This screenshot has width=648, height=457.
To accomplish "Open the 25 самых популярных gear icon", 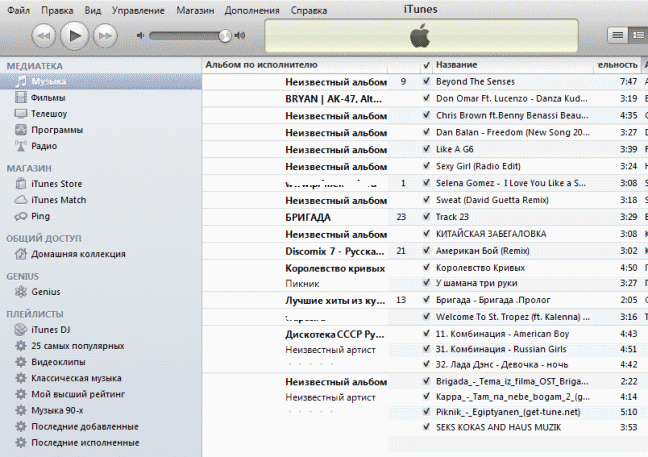I will 21,346.
